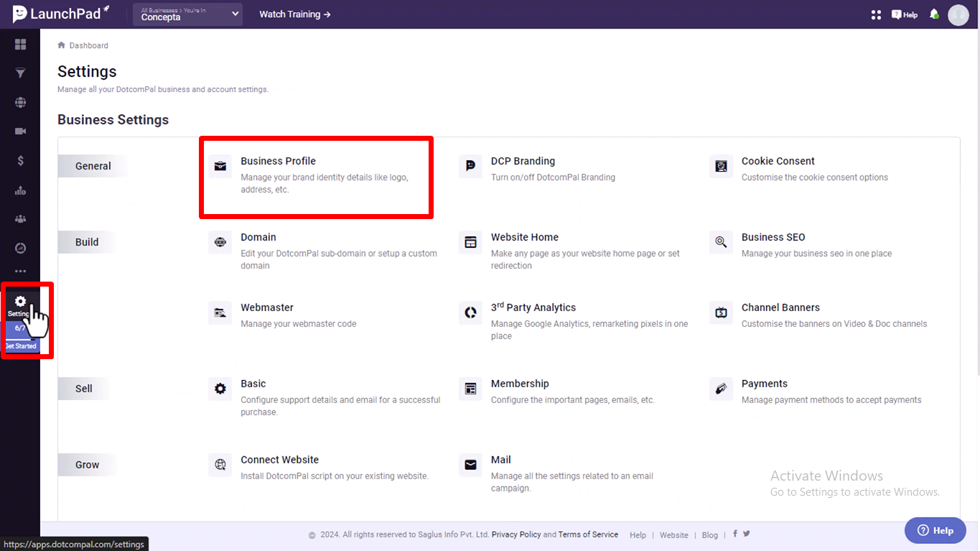This screenshot has height=551, width=980.
Task: Open the video camera icon in sidebar
Action: click(x=20, y=131)
